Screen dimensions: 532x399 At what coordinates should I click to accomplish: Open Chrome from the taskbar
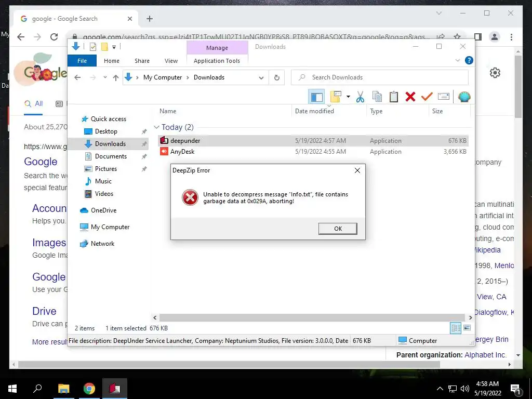(89, 389)
